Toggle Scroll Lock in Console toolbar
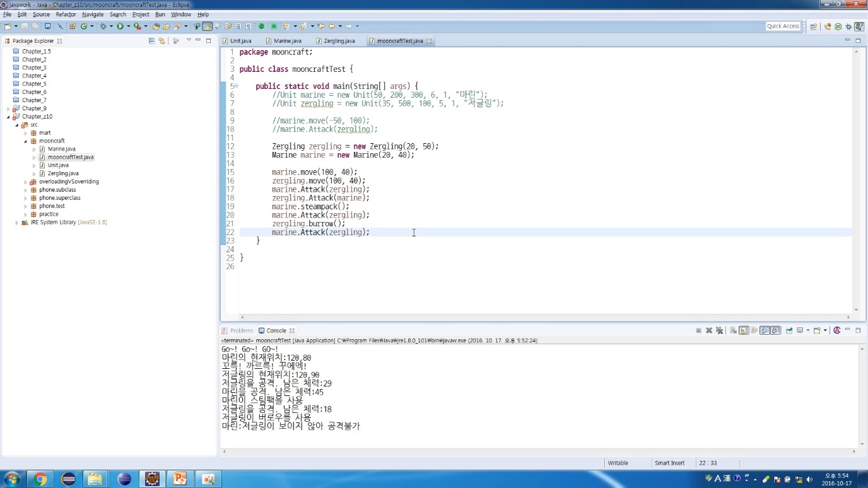The image size is (868, 488). [x=744, y=330]
